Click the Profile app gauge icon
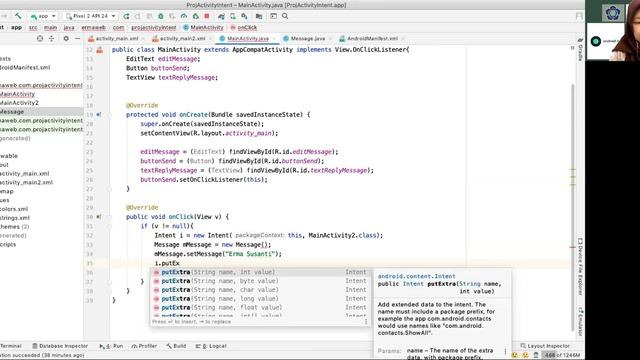The height and width of the screenshot is (360, 640). pos(184,16)
